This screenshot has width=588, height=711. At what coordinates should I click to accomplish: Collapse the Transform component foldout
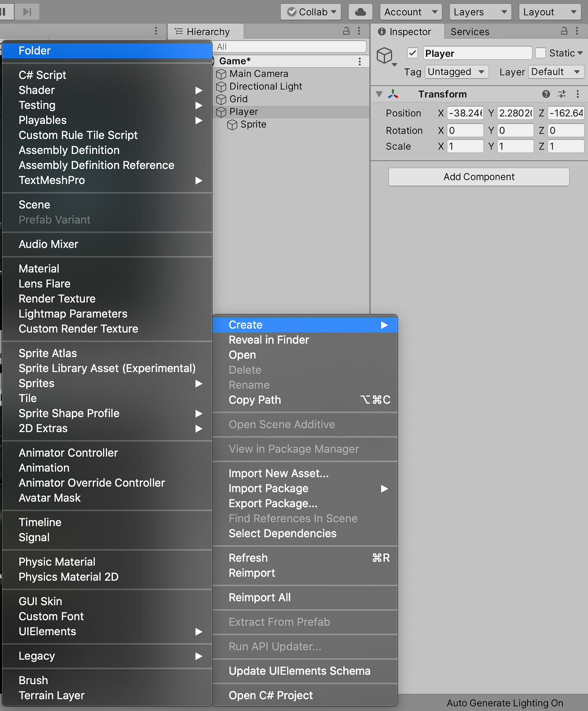379,94
